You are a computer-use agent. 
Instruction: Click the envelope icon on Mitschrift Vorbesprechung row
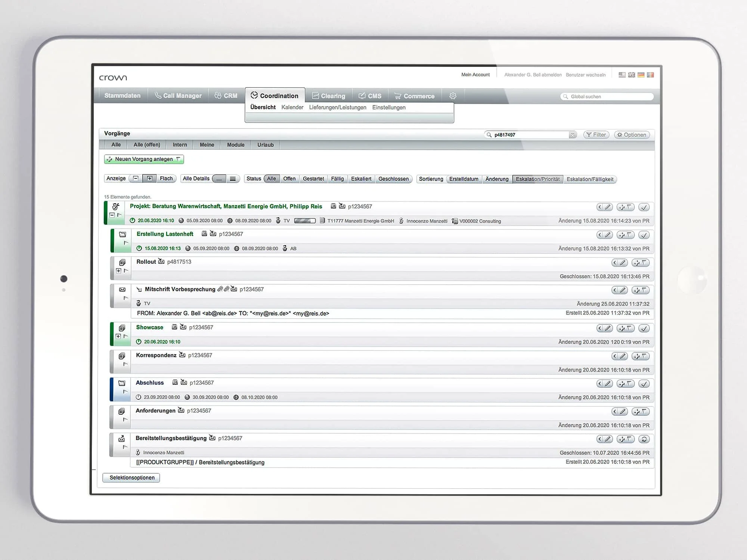click(x=122, y=290)
